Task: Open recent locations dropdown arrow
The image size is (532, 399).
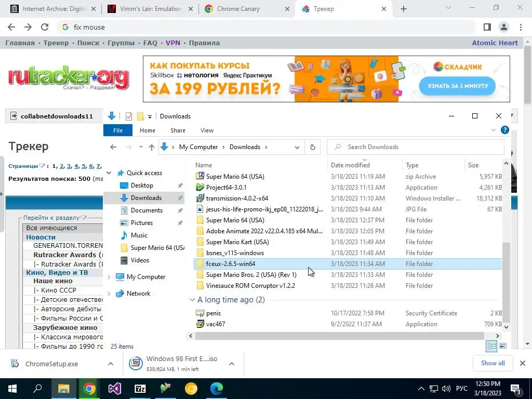Action: (141, 147)
